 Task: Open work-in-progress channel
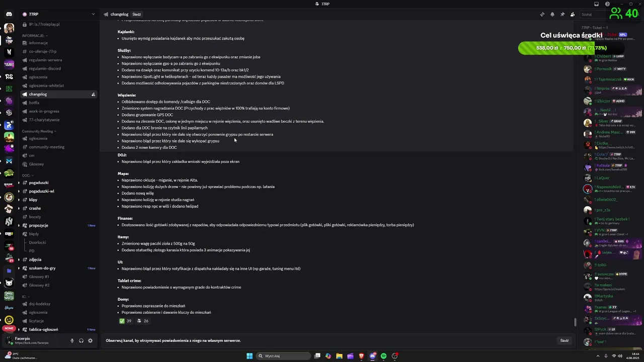pyautogui.click(x=59, y=111)
